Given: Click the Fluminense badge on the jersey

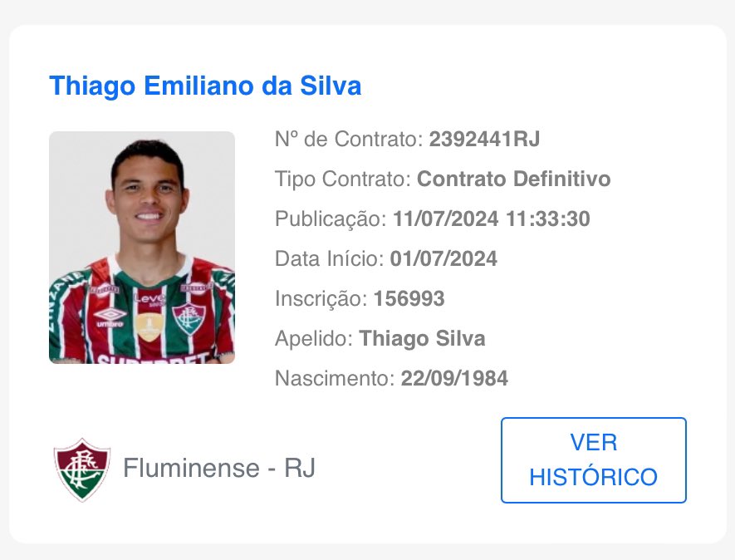Looking at the screenshot, I should point(188,317).
